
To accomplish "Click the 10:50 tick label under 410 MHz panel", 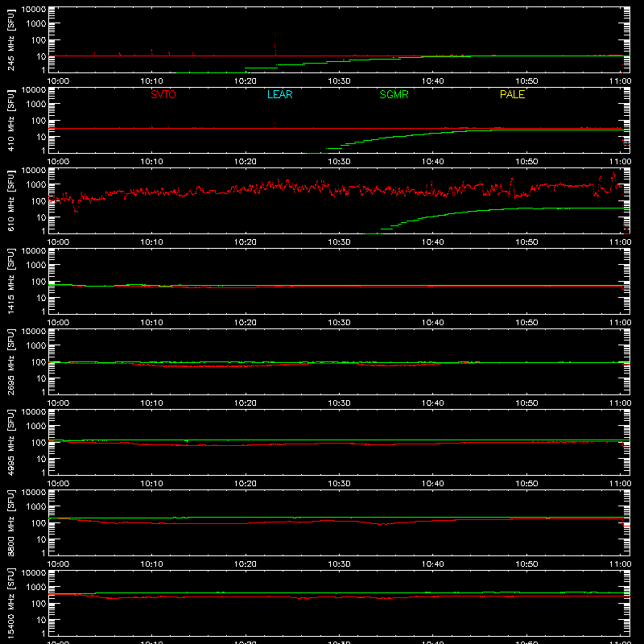I will tap(526, 162).
